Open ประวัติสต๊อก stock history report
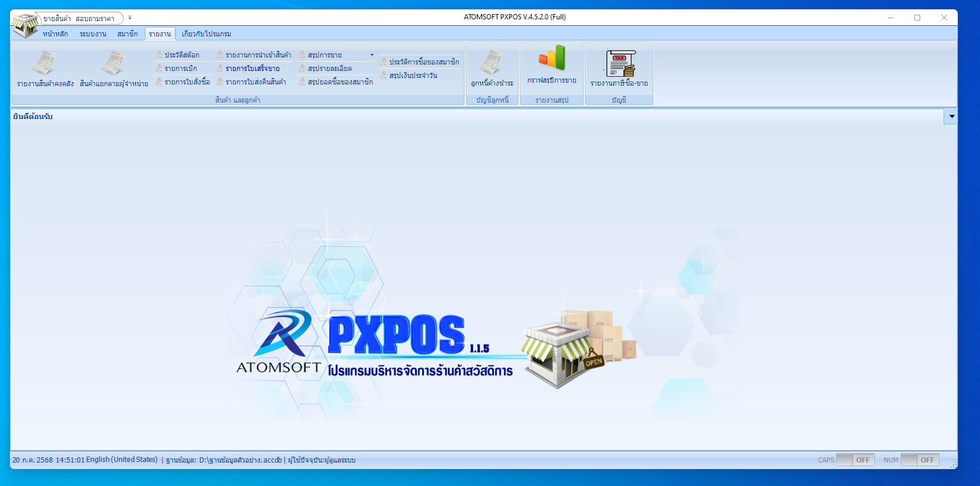The image size is (980, 486). 181,55
